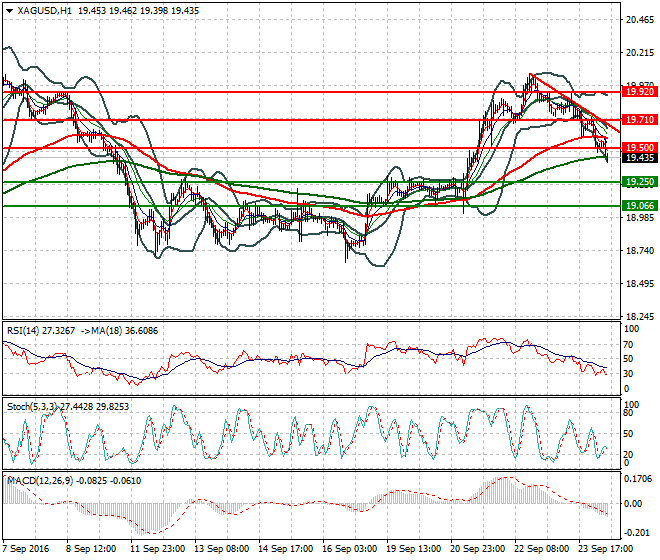Click the 16 Sep 03:00 time axis label

(x=349, y=549)
